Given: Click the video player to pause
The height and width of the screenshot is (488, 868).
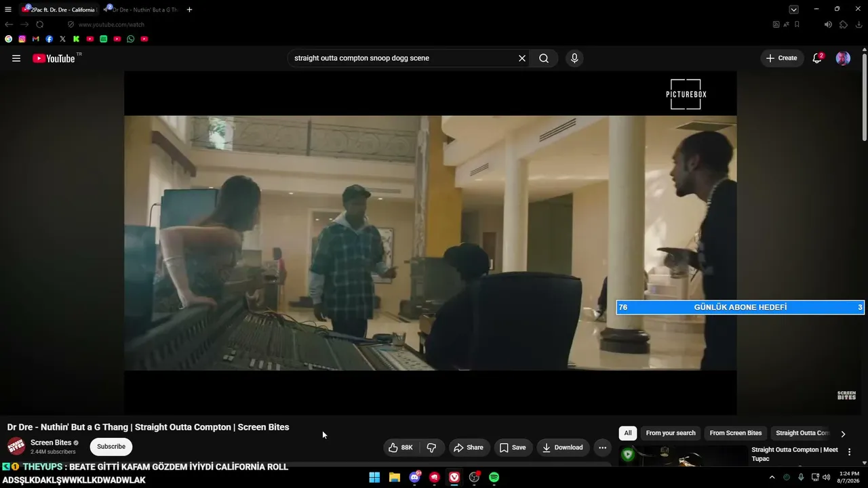Looking at the screenshot, I should 430,243.
